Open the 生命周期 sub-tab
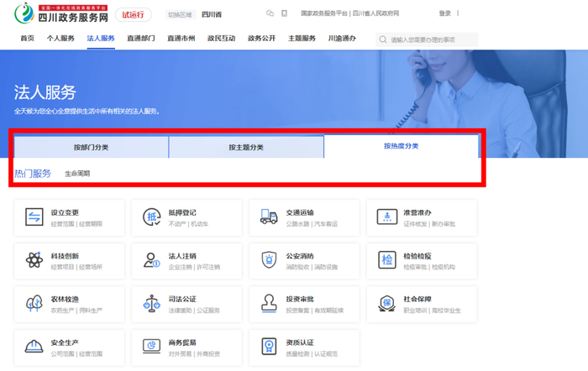The image size is (588, 371). click(77, 174)
